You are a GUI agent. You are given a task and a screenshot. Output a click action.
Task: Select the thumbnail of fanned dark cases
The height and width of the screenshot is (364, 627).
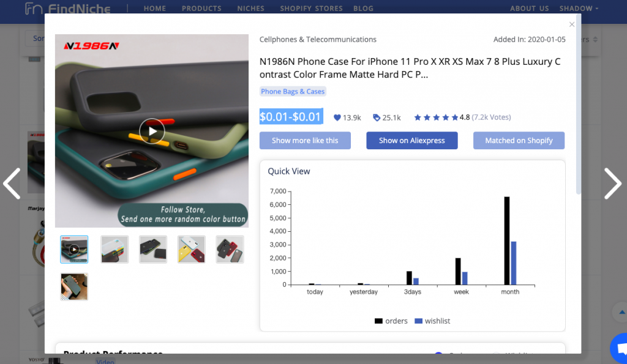(x=230, y=250)
